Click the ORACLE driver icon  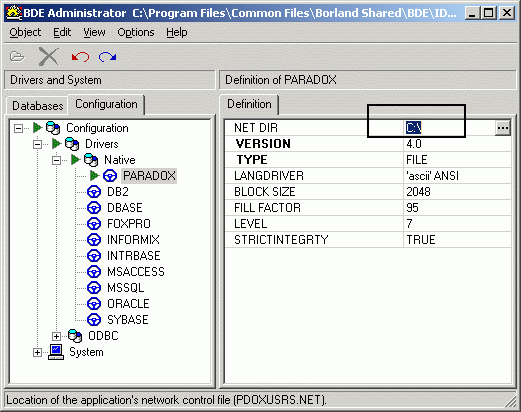[94, 304]
